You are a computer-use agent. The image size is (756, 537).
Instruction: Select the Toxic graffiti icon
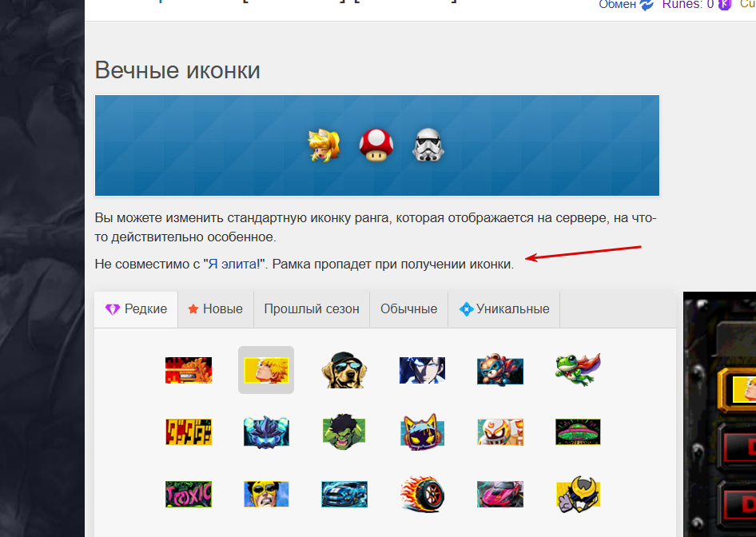point(189,494)
